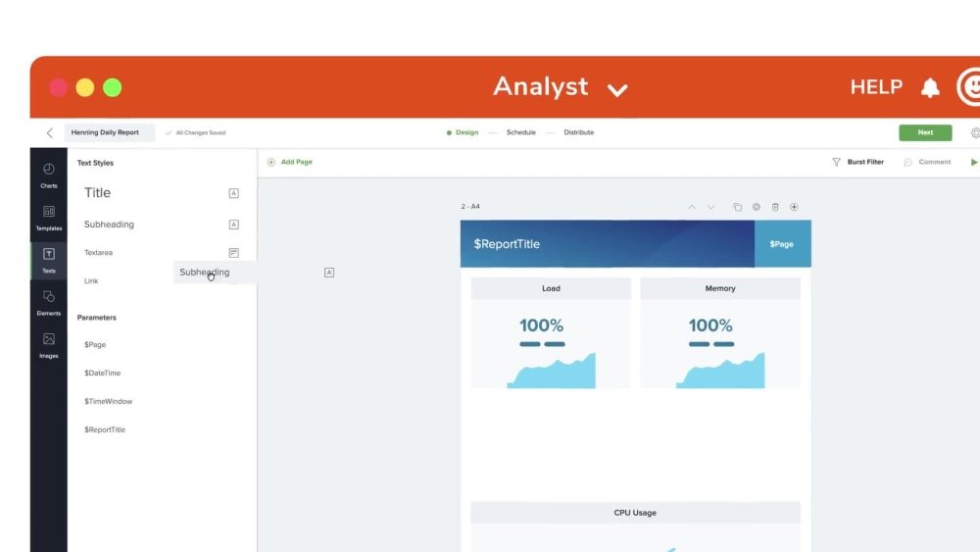Click the Comment button
The image size is (980, 552).
click(x=927, y=162)
